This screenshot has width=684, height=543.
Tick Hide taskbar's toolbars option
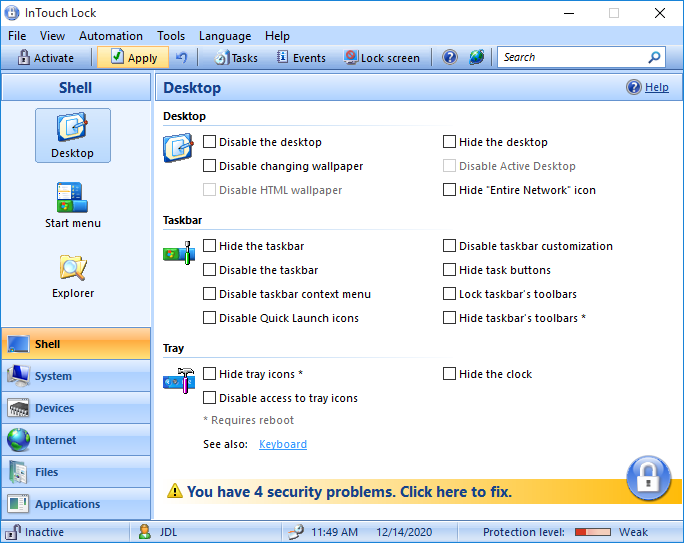tap(449, 318)
